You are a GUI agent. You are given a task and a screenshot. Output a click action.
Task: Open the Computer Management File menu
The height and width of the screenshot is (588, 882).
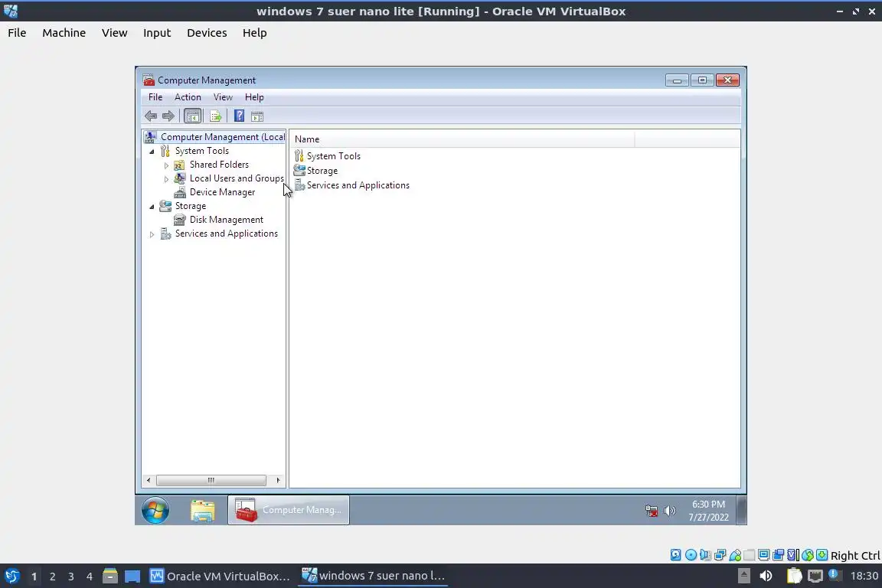(155, 96)
